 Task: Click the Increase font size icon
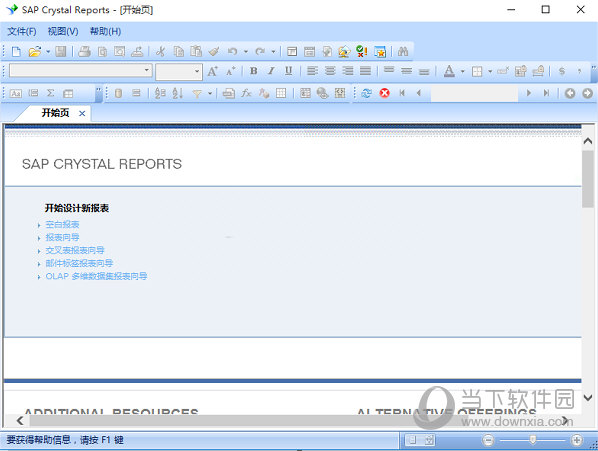click(212, 71)
